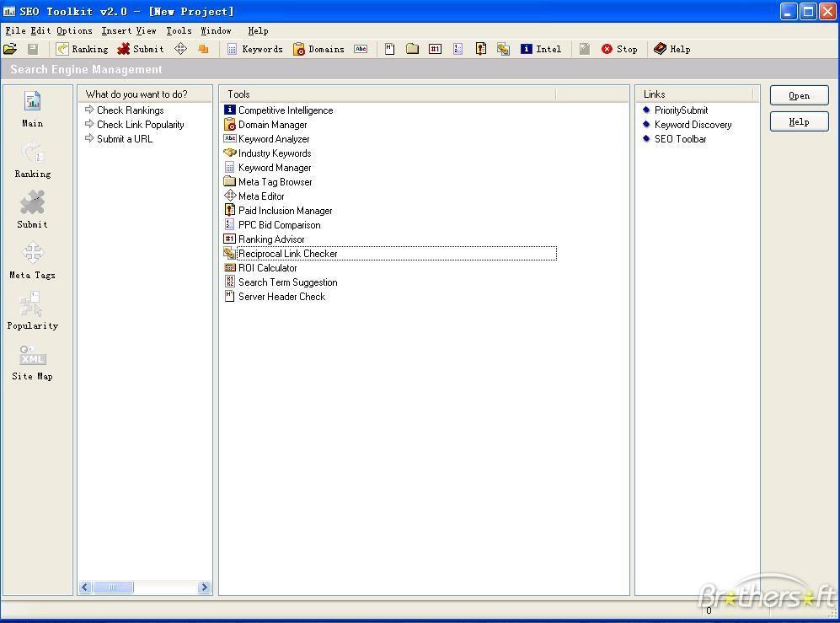Click the Intel toolbar button
This screenshot has height=623, width=840.
(x=541, y=50)
